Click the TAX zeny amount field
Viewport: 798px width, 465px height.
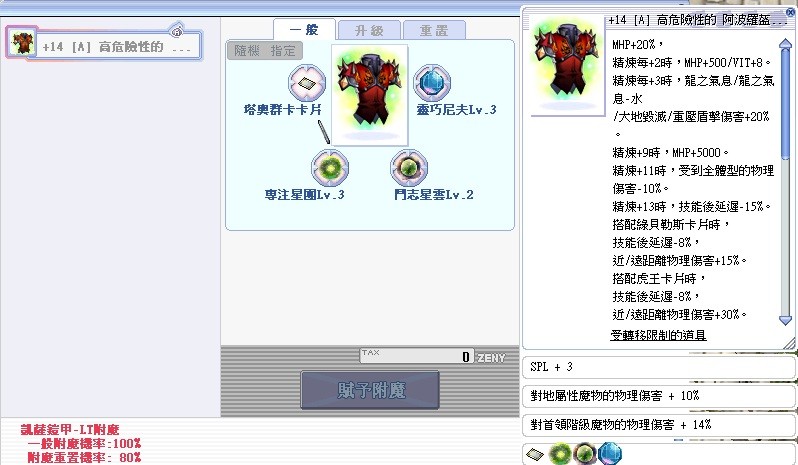(x=417, y=357)
